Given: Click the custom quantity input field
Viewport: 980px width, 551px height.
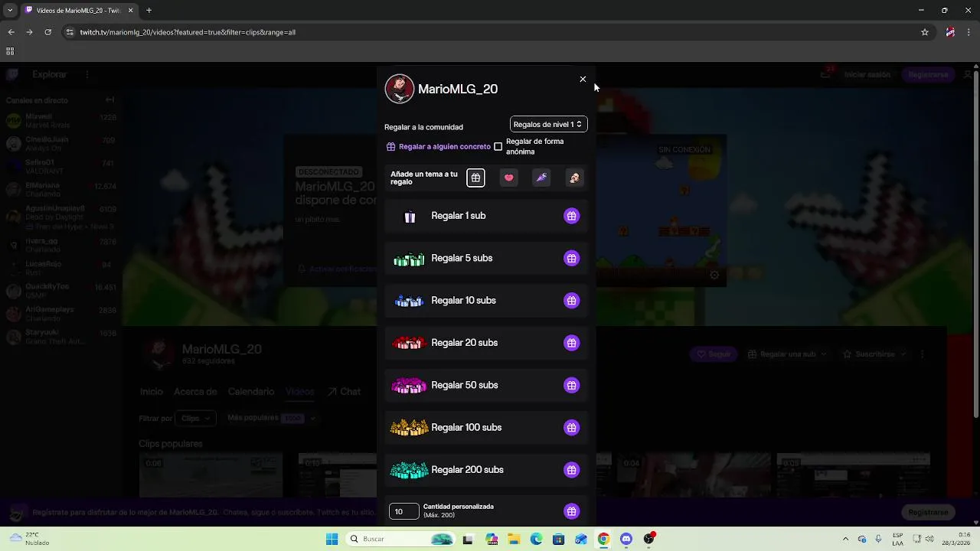Looking at the screenshot, I should (404, 511).
